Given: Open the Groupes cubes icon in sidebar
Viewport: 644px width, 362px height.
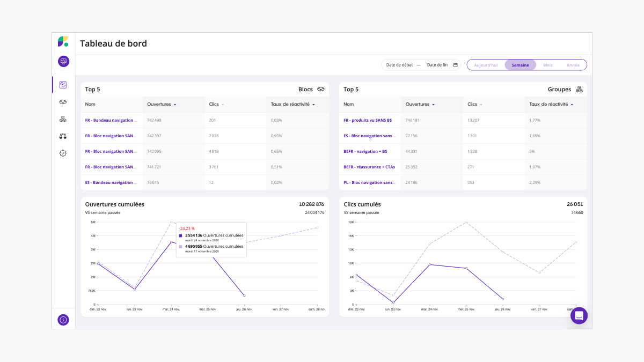Looking at the screenshot, I should click(x=63, y=119).
